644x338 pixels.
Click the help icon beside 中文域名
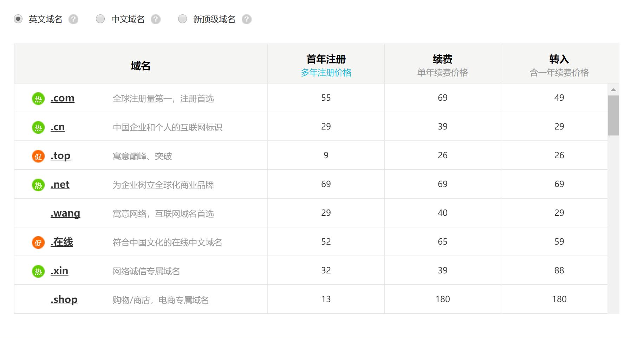tap(156, 19)
